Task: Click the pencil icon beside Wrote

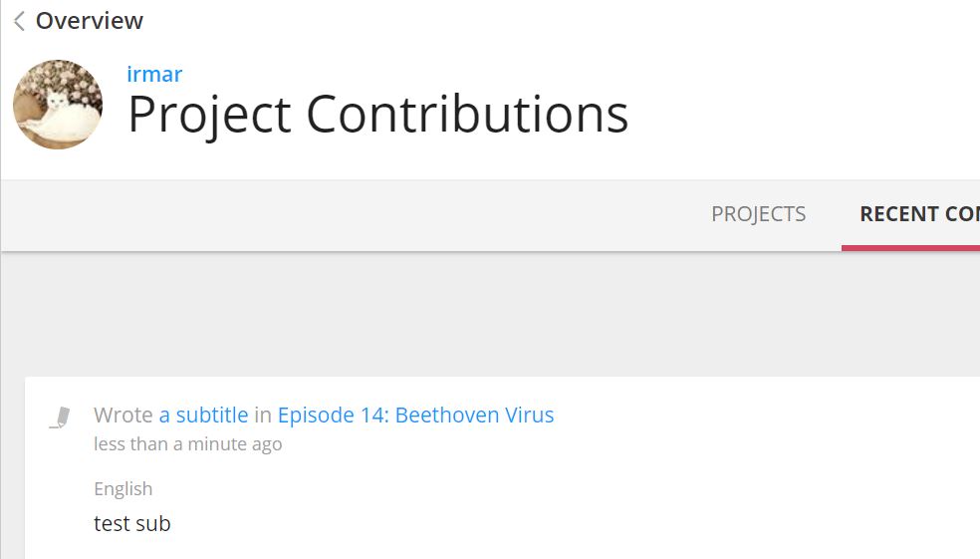Action: coord(61,418)
